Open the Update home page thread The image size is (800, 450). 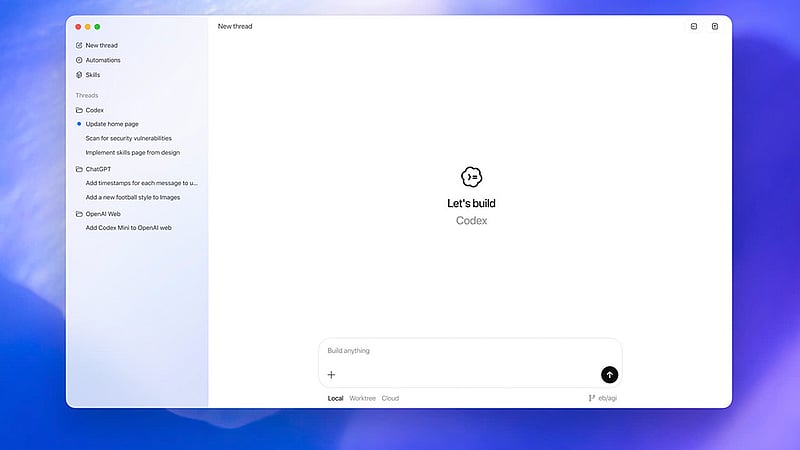(112, 124)
